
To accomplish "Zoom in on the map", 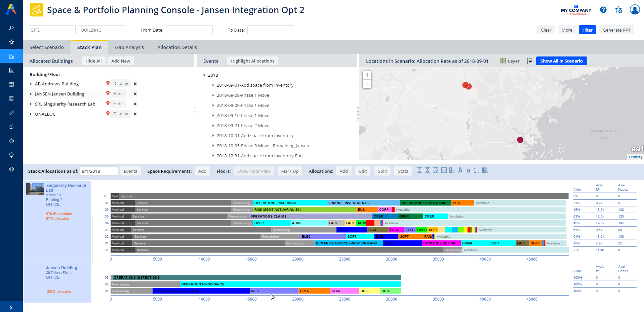I will 367,75.
